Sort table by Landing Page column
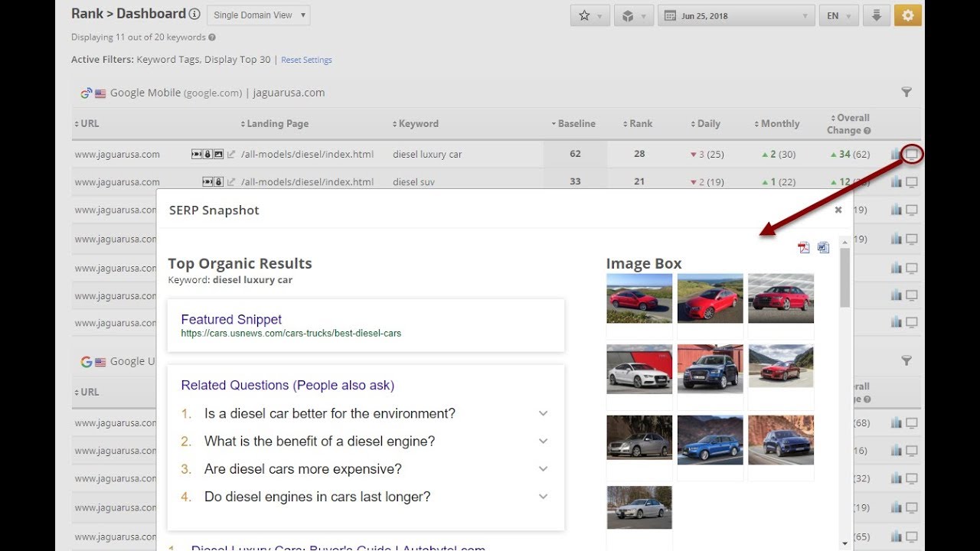 pyautogui.click(x=274, y=123)
